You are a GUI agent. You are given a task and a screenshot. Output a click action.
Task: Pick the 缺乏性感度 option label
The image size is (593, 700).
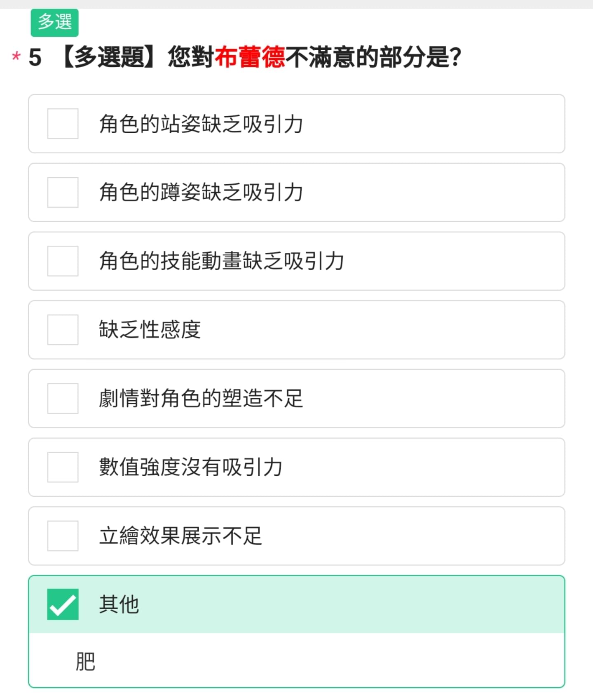[150, 330]
